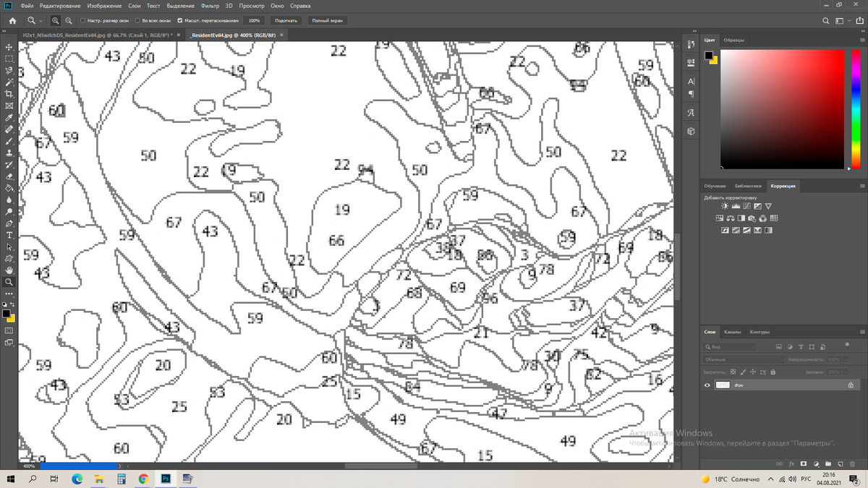Select the Hand tool
The image size is (868, 488).
pyautogui.click(x=9, y=270)
